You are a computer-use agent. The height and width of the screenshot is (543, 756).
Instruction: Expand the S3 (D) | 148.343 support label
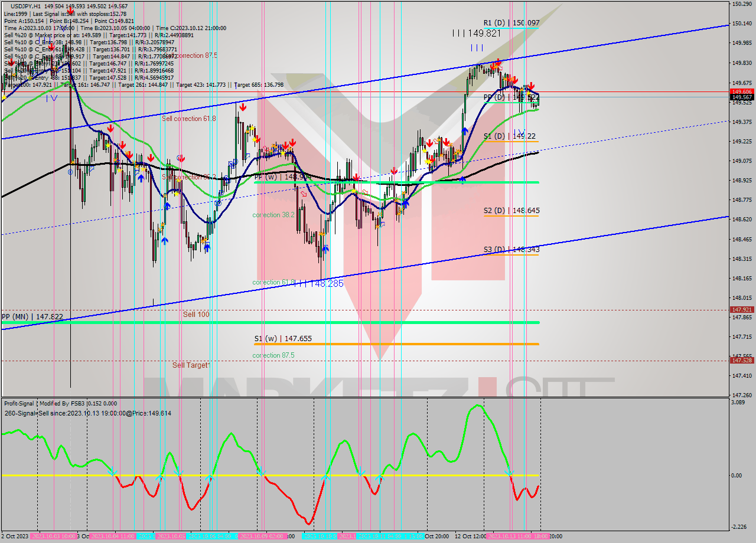[x=511, y=250]
